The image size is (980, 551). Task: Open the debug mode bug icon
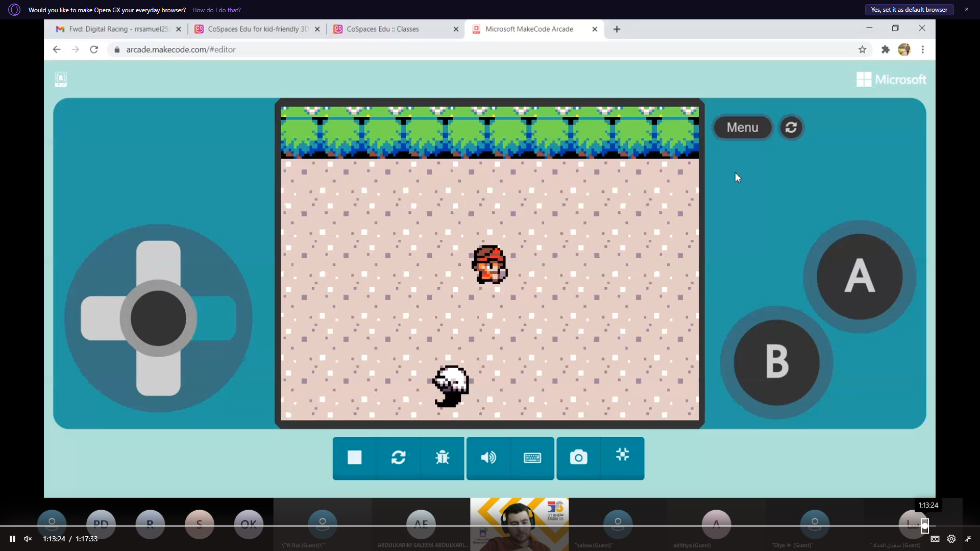point(442,458)
